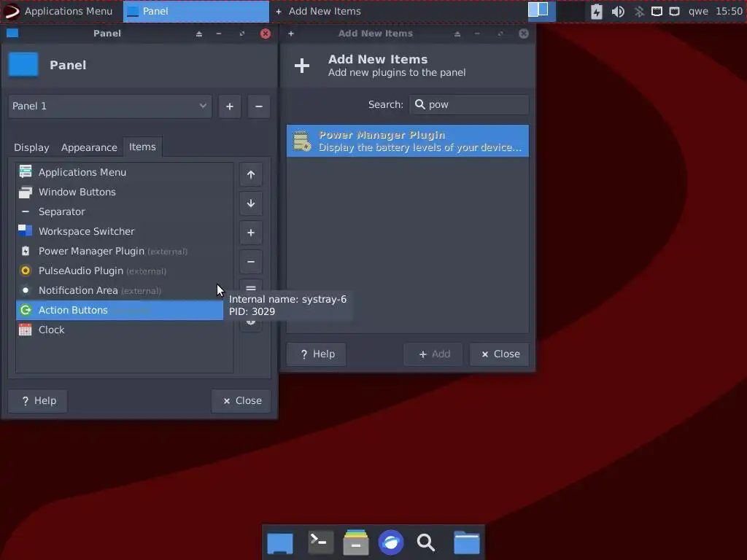
Task: Click the 15:50 clock in top panel
Action: pyautogui.click(x=729, y=11)
